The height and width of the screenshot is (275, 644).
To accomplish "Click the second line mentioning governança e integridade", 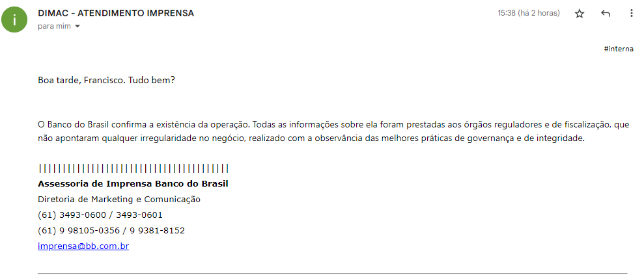I will [x=311, y=138].
